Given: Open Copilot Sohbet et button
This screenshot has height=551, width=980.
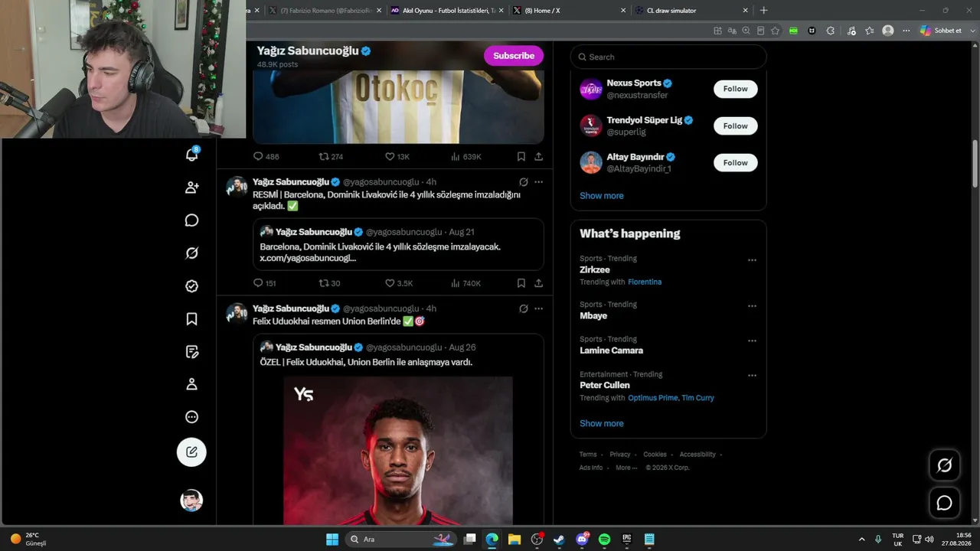Looking at the screenshot, I should pyautogui.click(x=941, y=31).
